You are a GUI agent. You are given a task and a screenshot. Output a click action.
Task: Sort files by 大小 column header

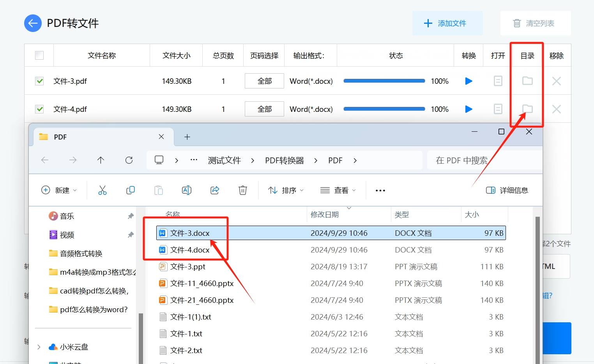(x=472, y=214)
